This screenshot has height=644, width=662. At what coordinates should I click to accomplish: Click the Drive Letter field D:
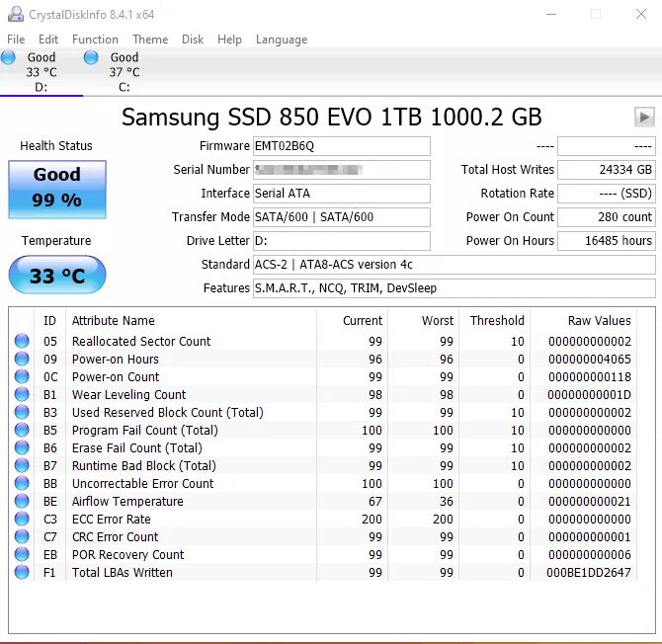[342, 241]
